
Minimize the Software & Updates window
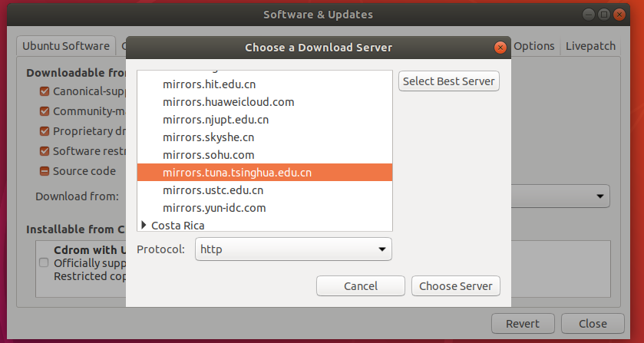(x=586, y=15)
